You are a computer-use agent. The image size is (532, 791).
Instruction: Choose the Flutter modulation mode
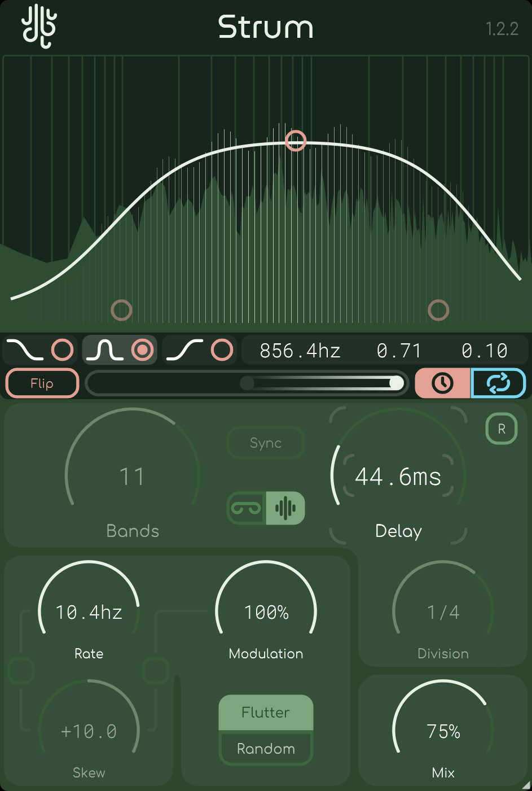(x=266, y=713)
